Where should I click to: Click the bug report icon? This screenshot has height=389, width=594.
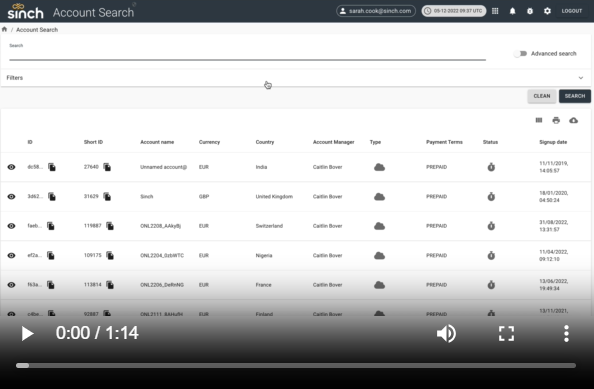click(x=530, y=11)
